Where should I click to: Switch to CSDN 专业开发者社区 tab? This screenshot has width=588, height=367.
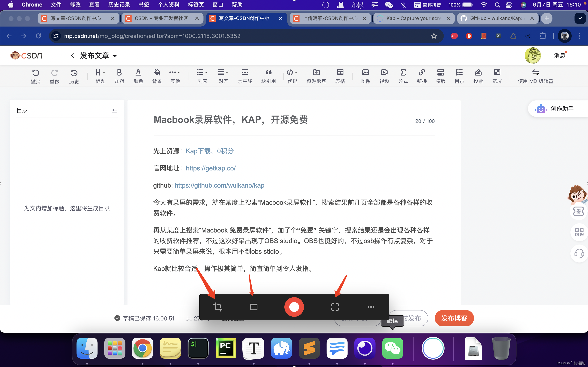(162, 18)
